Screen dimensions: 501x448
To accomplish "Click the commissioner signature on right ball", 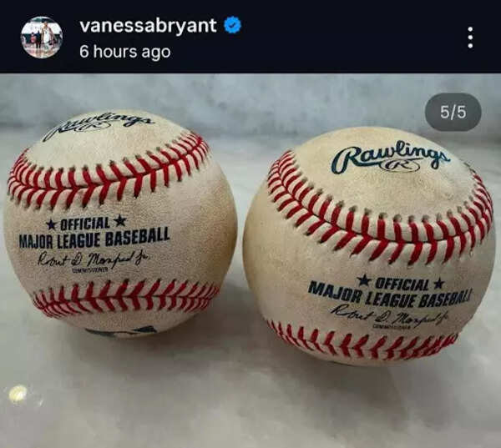I will click(x=390, y=315).
